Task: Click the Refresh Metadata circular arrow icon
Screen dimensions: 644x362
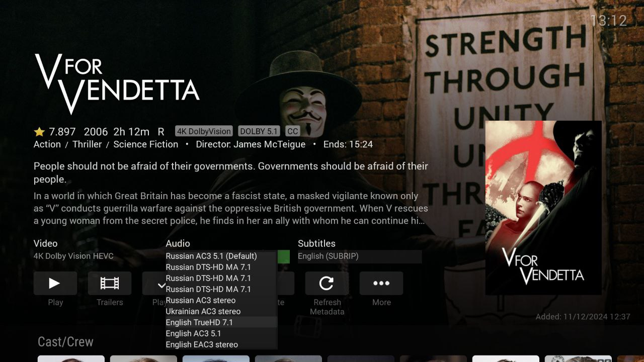Action: click(327, 283)
